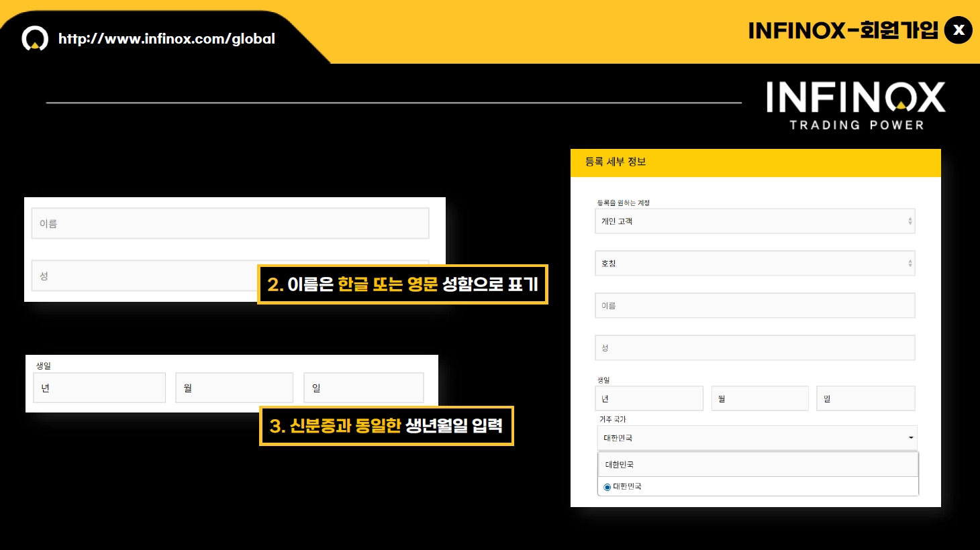Image resolution: width=980 pixels, height=550 pixels.
Task: Click the 등록을 원하는 계정 label
Action: coord(624,203)
